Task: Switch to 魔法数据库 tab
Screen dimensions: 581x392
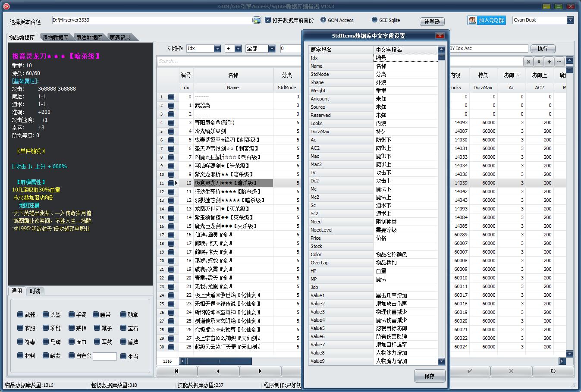Action: pyautogui.click(x=89, y=38)
